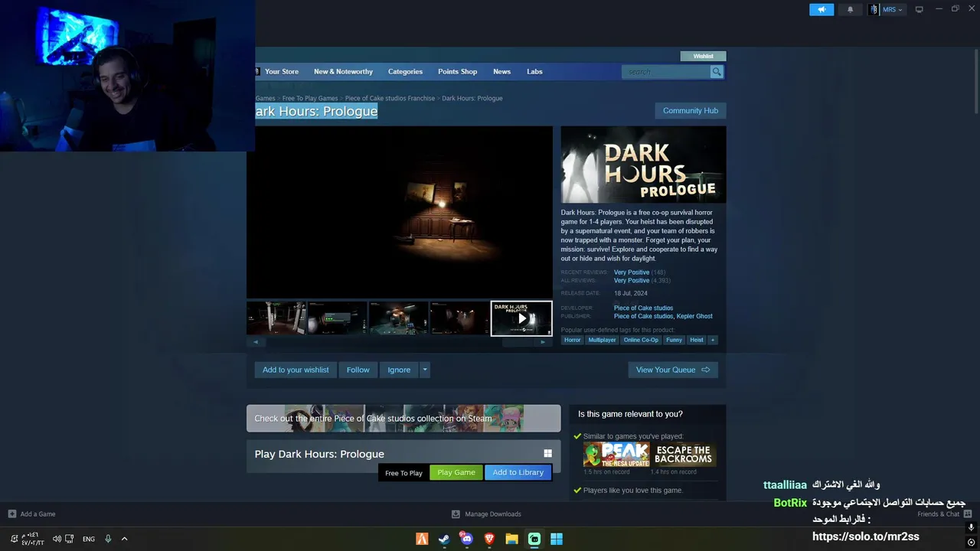This screenshot has height=551, width=980.
Task: Open Friends & Chat
Action: [x=945, y=514]
